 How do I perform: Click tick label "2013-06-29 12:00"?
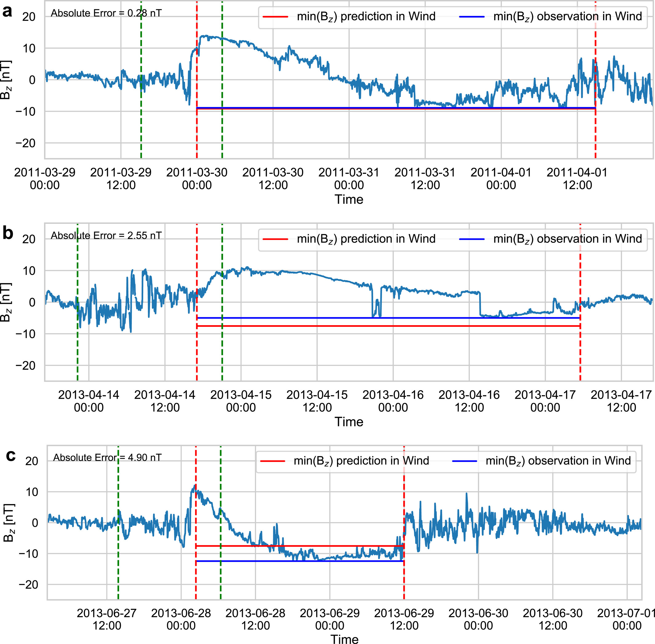point(404,619)
